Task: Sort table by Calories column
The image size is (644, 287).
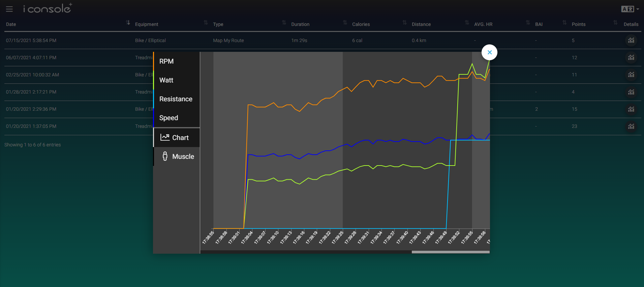Action: point(361,24)
